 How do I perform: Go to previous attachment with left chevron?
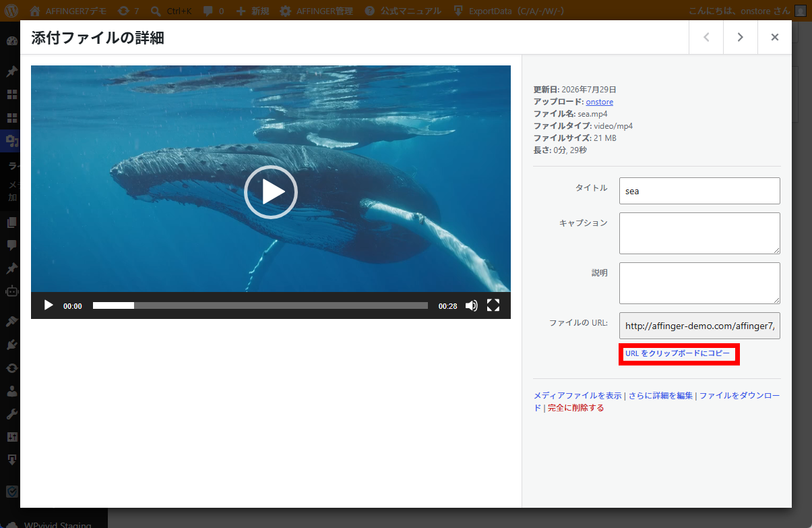point(706,37)
